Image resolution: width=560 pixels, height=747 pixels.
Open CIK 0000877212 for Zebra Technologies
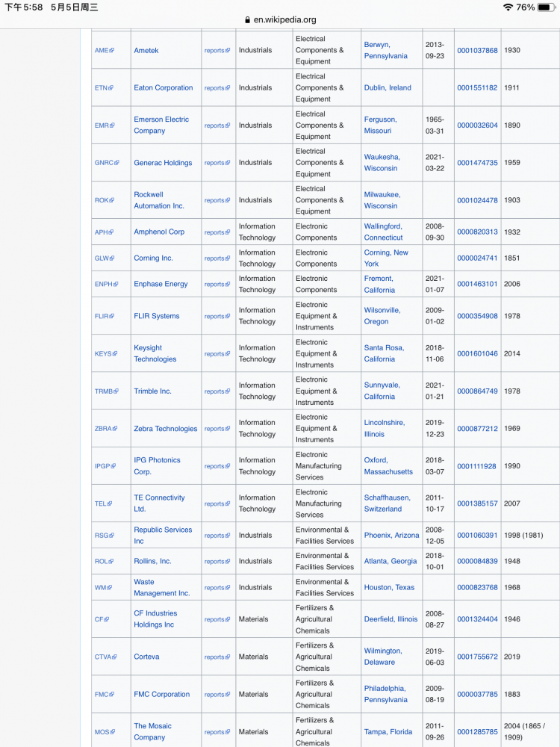tap(477, 429)
